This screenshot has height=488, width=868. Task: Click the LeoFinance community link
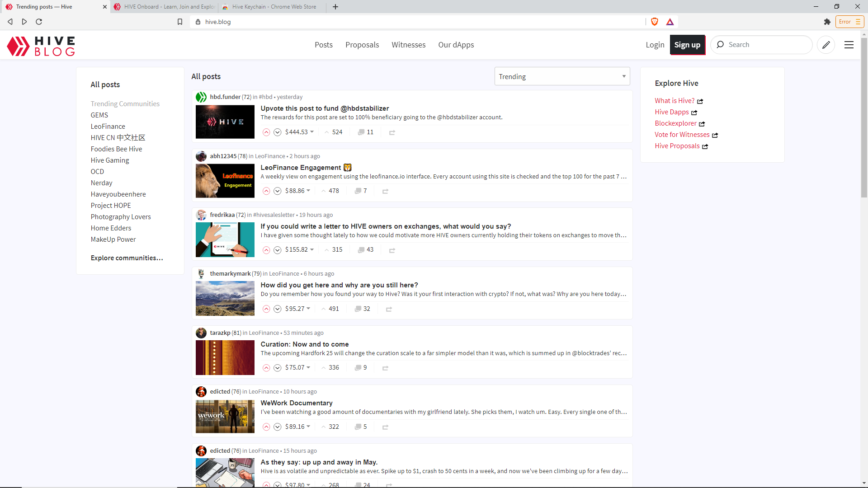click(107, 127)
